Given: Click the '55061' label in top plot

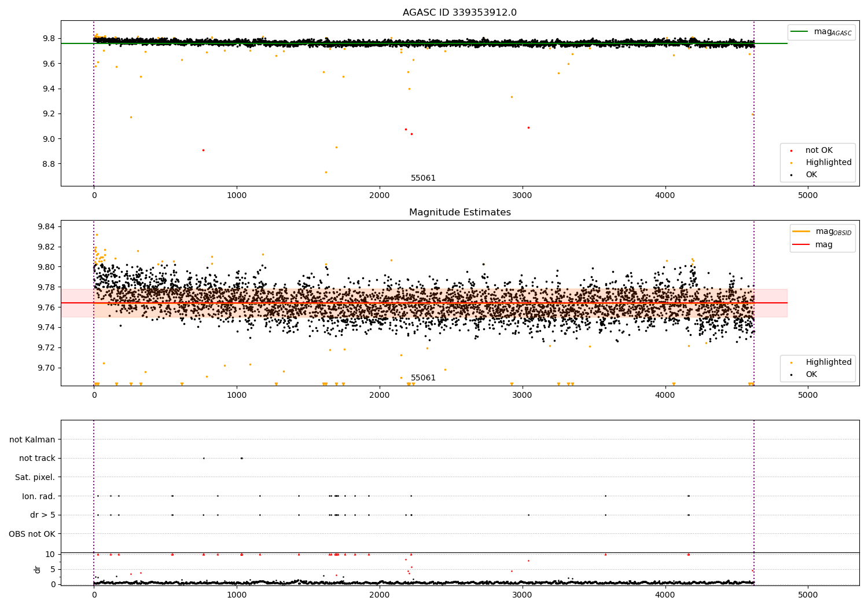Looking at the screenshot, I should pyautogui.click(x=423, y=178).
